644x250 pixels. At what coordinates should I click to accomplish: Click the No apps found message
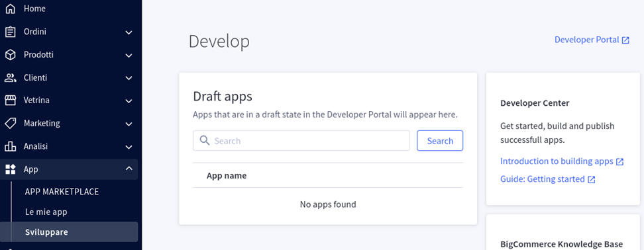[328, 204]
